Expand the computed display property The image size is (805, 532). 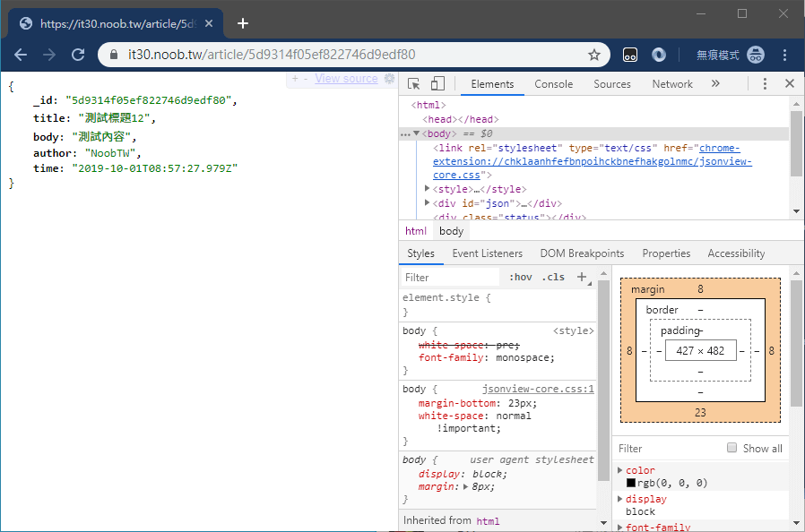[x=619, y=499]
